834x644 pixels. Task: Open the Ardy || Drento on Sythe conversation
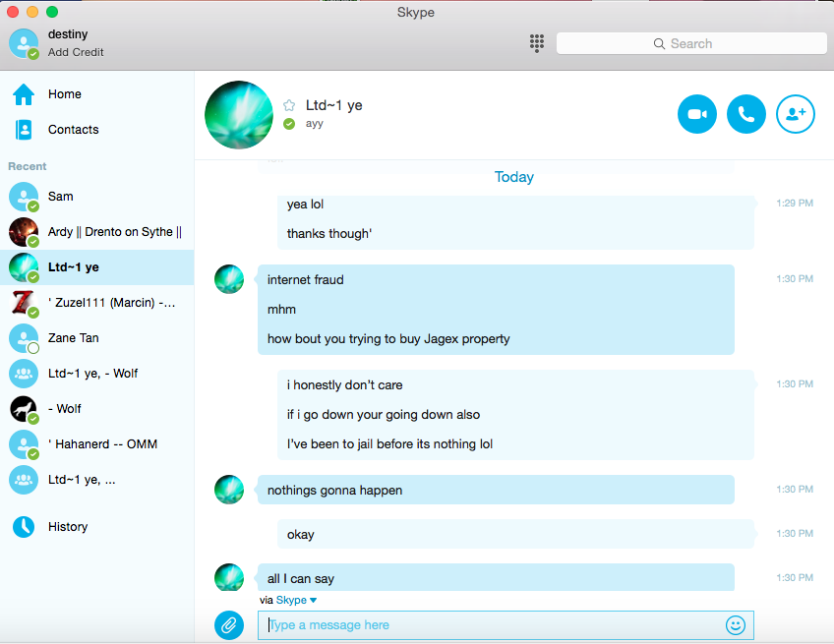pos(96,232)
